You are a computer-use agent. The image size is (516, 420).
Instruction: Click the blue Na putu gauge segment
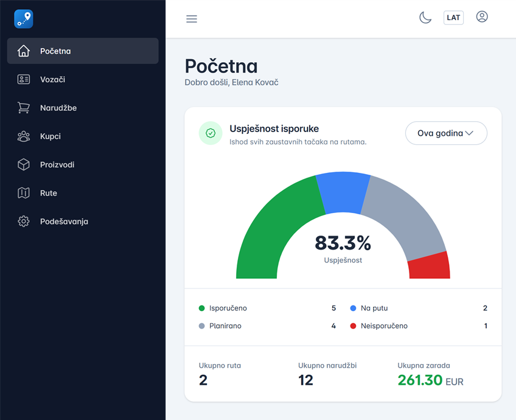[x=343, y=192]
